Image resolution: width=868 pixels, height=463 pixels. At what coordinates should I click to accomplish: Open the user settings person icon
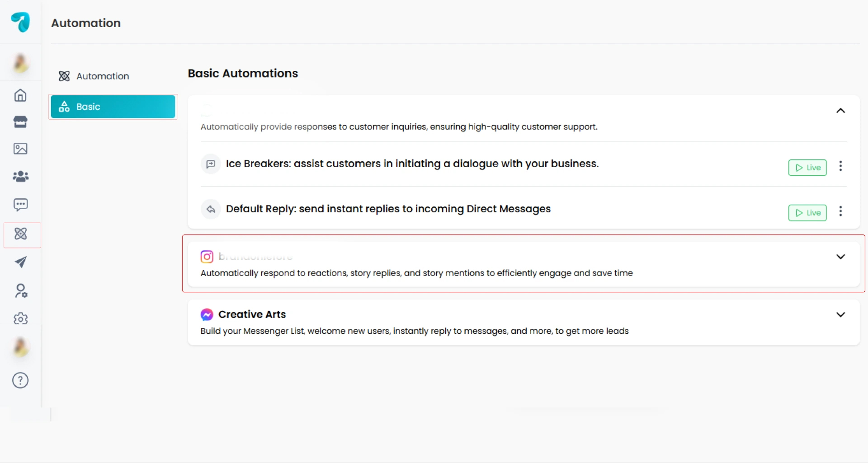pyautogui.click(x=20, y=290)
